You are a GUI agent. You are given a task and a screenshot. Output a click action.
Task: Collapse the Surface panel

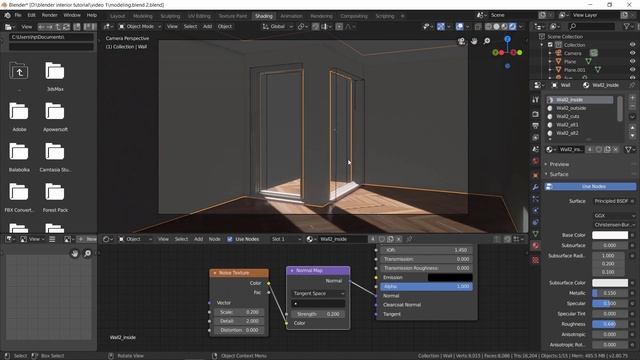[558, 174]
